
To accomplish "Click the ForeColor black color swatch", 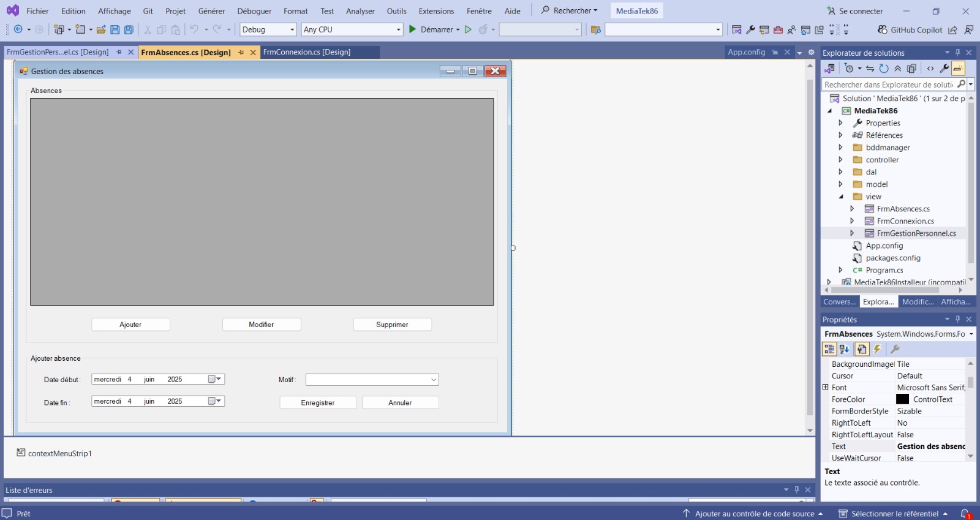I will [903, 399].
